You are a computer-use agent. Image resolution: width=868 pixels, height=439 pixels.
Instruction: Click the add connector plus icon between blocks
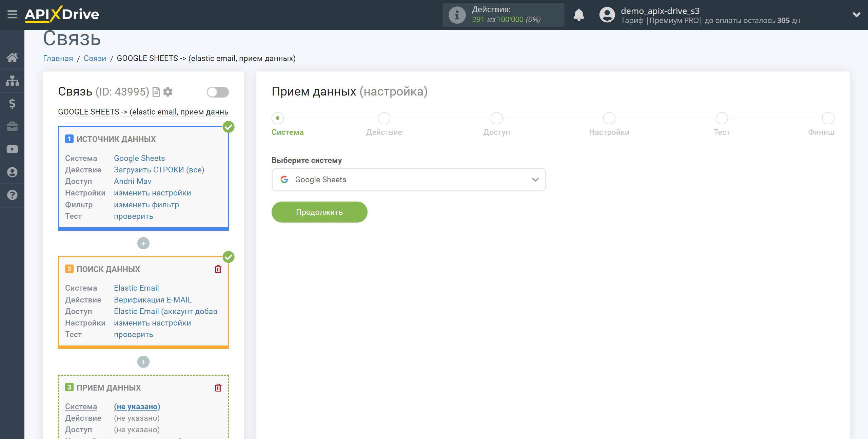143,243
